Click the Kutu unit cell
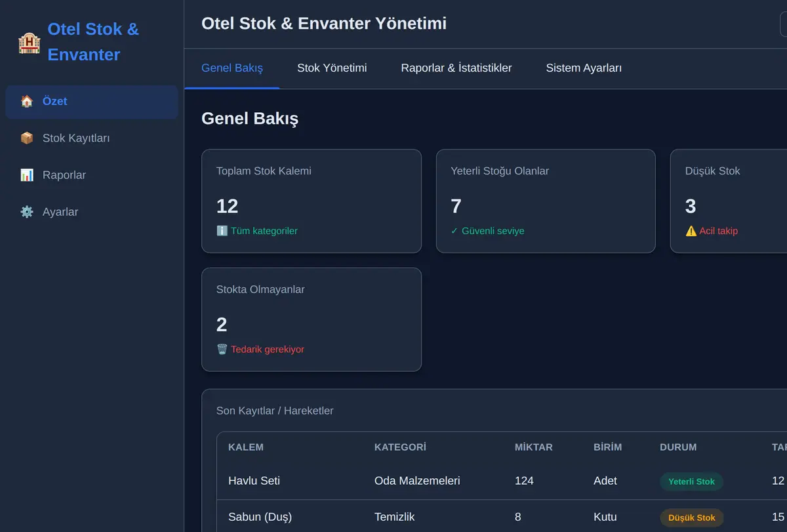The width and height of the screenshot is (787, 532). coord(605,517)
